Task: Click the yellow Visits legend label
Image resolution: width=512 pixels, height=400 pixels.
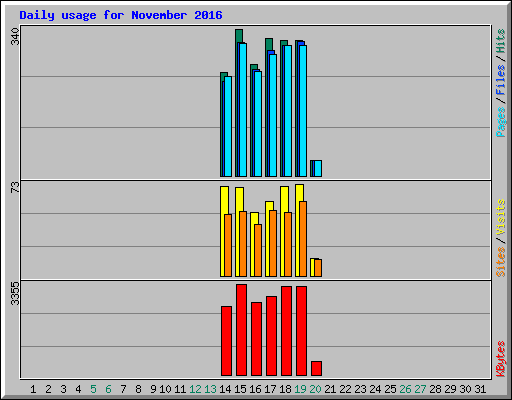Action: (x=501, y=218)
